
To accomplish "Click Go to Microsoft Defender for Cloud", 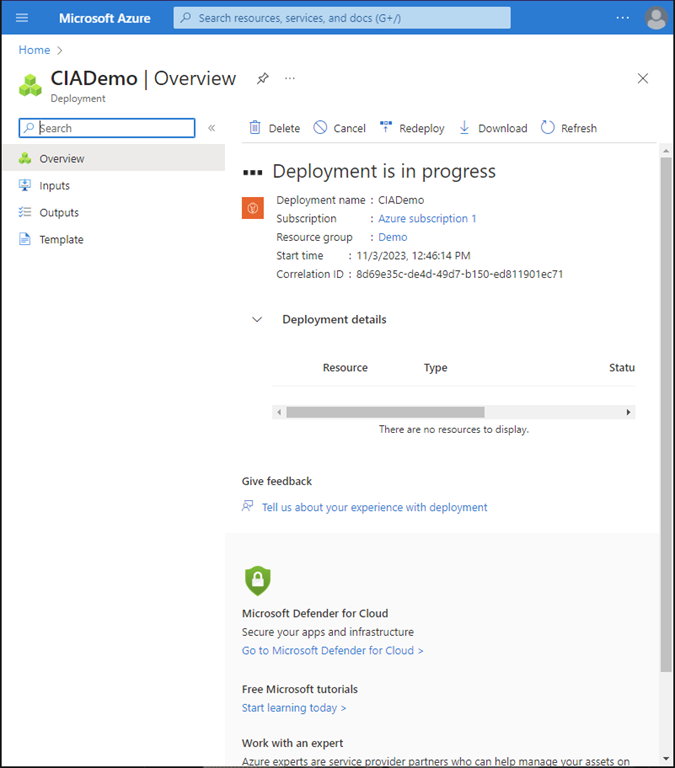I will click(x=332, y=651).
